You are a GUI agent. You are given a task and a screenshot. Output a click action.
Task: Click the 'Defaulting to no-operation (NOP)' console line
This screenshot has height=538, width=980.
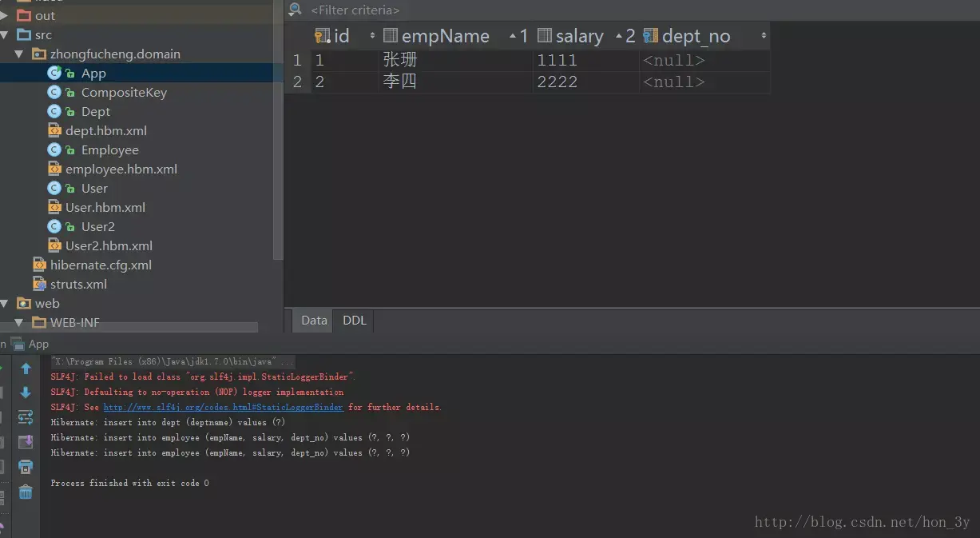196,392
